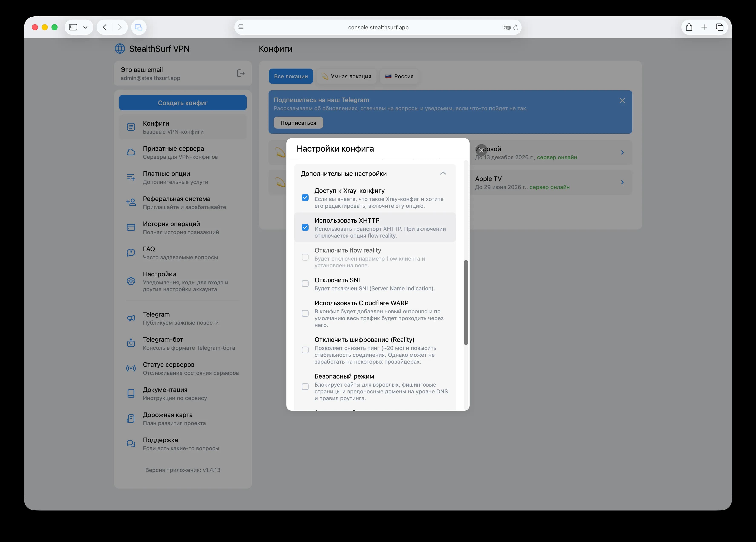The width and height of the screenshot is (756, 542).
Task: Open the Настройки gear icon in sidebar
Action: pos(131,281)
